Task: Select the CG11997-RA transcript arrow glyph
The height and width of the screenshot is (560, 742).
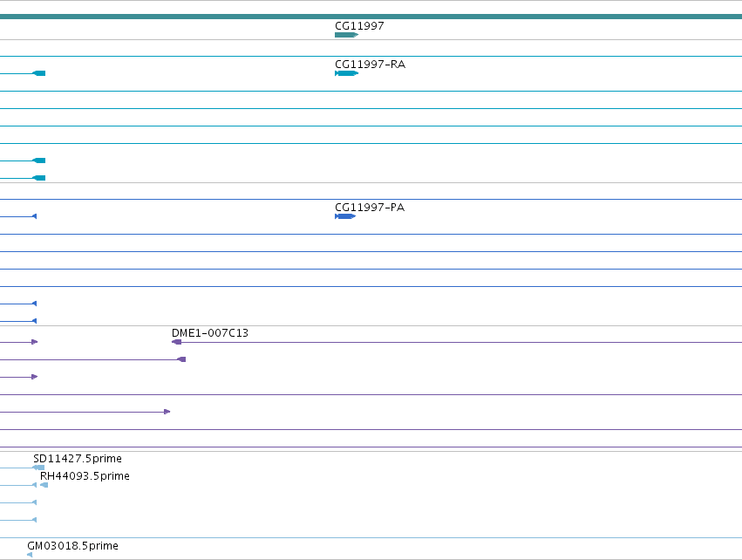Action: pyautogui.click(x=346, y=73)
